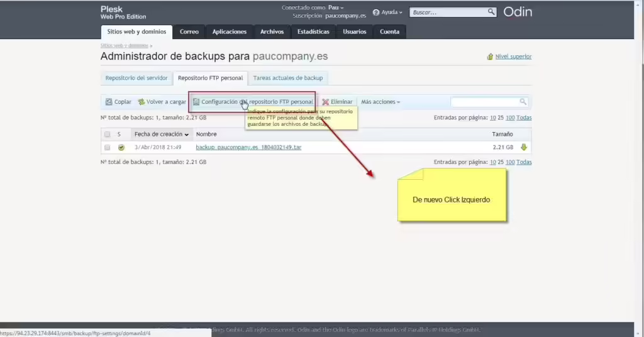This screenshot has width=644, height=337.
Task: Click the Plesk Web Pro Edition logo
Action: (123, 13)
